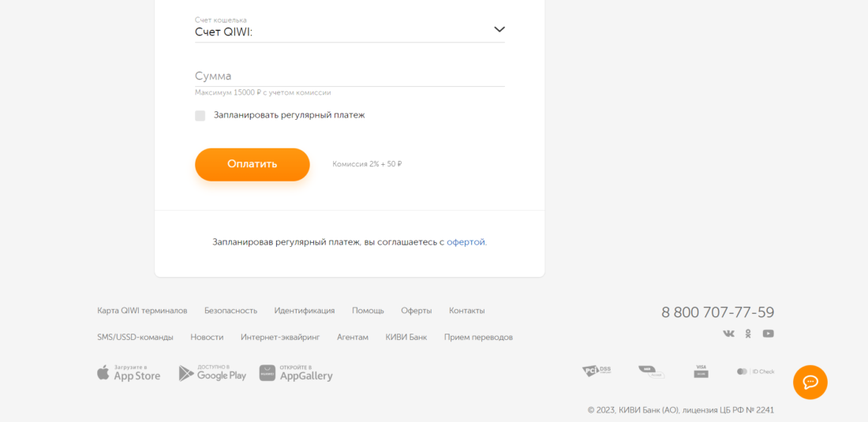
Task: Click the Mastercard ID Check logo
Action: 755,371
